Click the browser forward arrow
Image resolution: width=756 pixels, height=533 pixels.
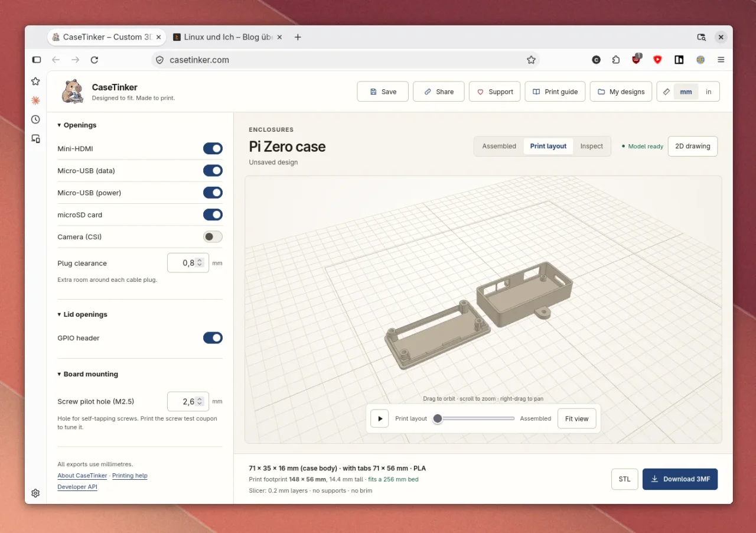click(x=75, y=60)
